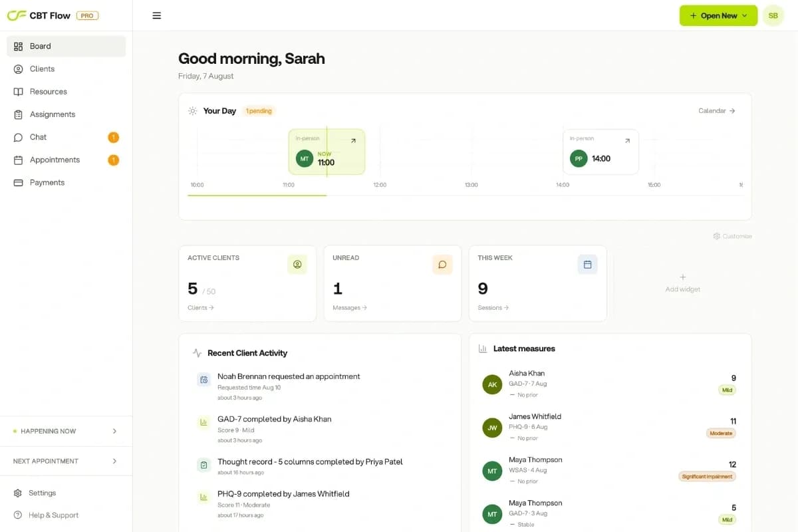Image resolution: width=798 pixels, height=532 pixels.
Task: Click the Moderate severity tag
Action: 721,434
